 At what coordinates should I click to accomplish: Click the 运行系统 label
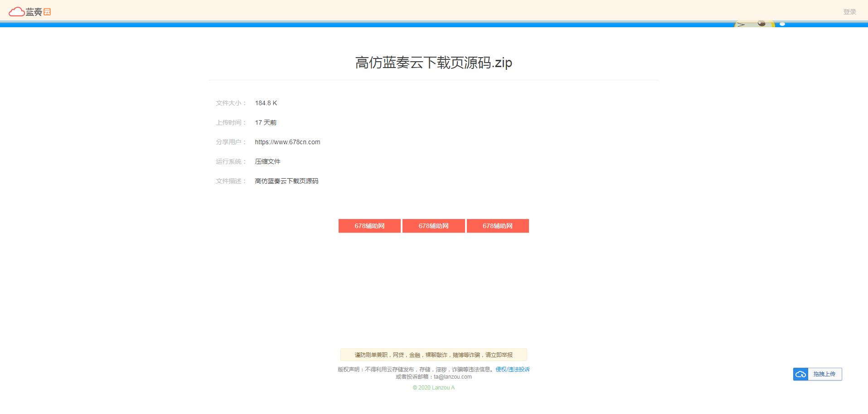231,161
